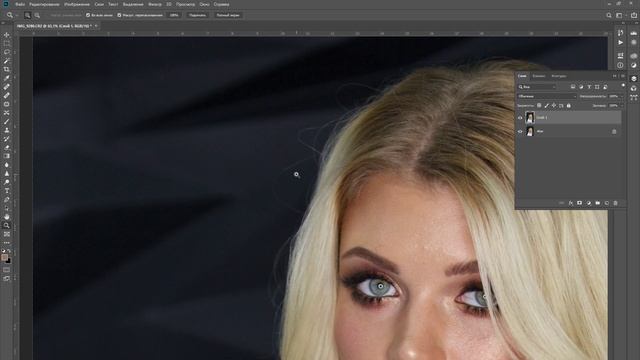
Task: Click the share icon at top right
Action: [634, 15]
